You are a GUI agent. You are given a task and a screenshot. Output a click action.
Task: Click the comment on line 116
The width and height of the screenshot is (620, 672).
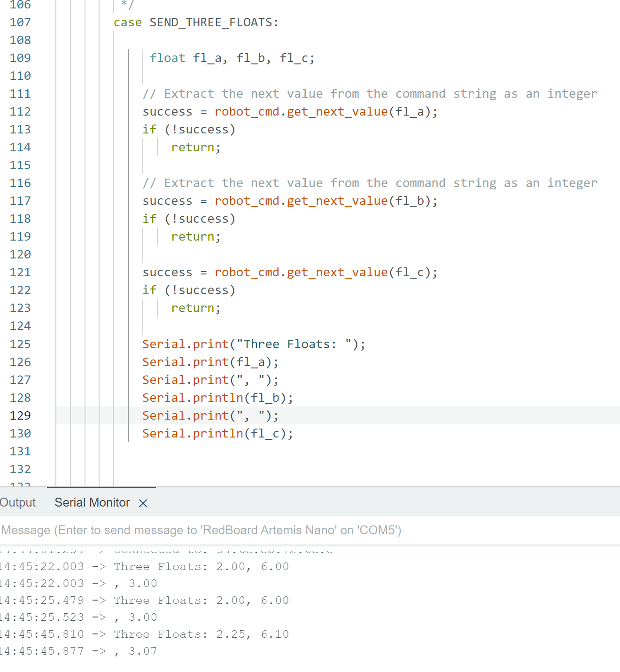(x=370, y=183)
